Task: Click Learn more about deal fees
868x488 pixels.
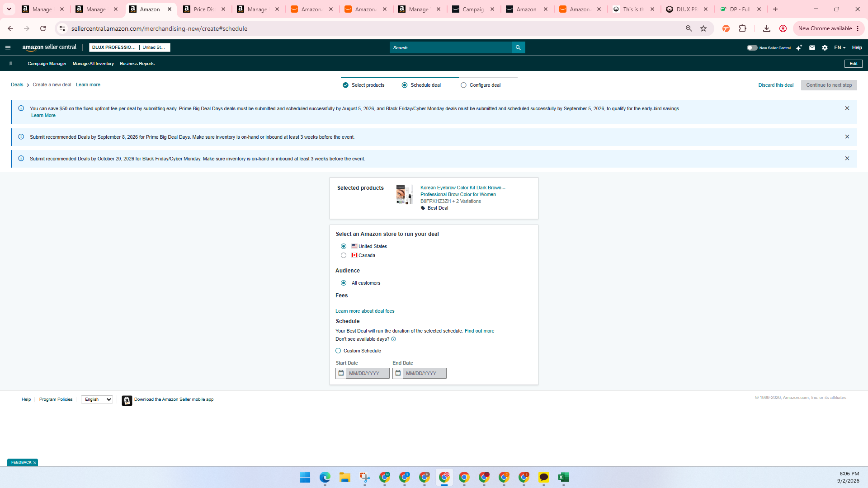Action: [x=365, y=311]
